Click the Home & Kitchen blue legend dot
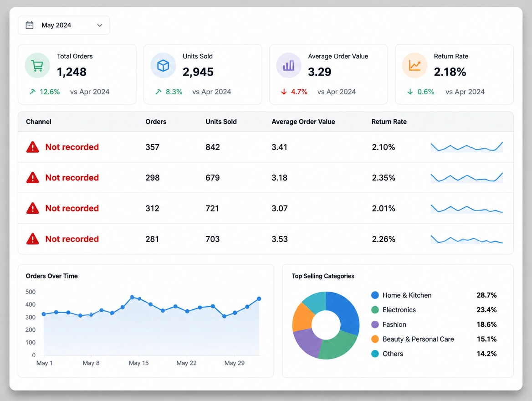This screenshot has height=401, width=532. pos(375,295)
